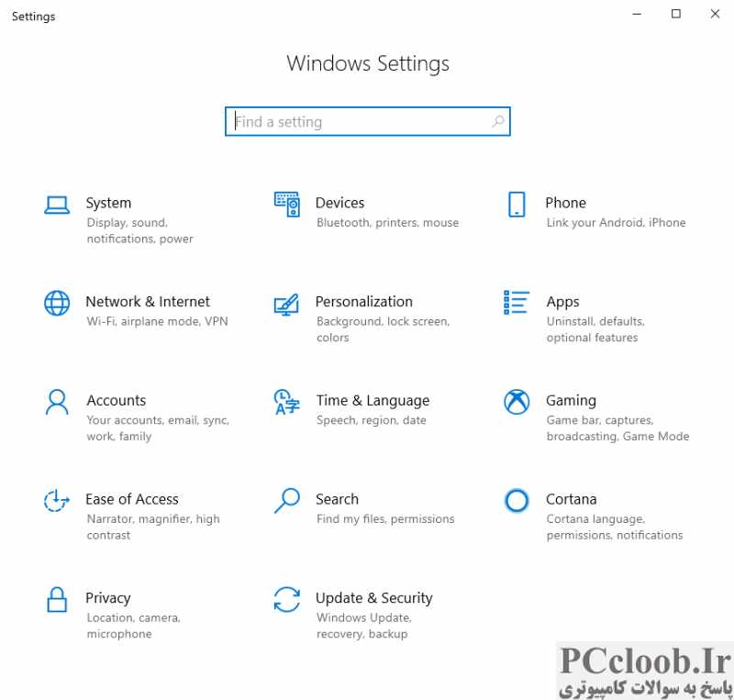Click 'Windows Update, recovery, backup' text
This screenshot has height=700, width=734.
tap(363, 626)
